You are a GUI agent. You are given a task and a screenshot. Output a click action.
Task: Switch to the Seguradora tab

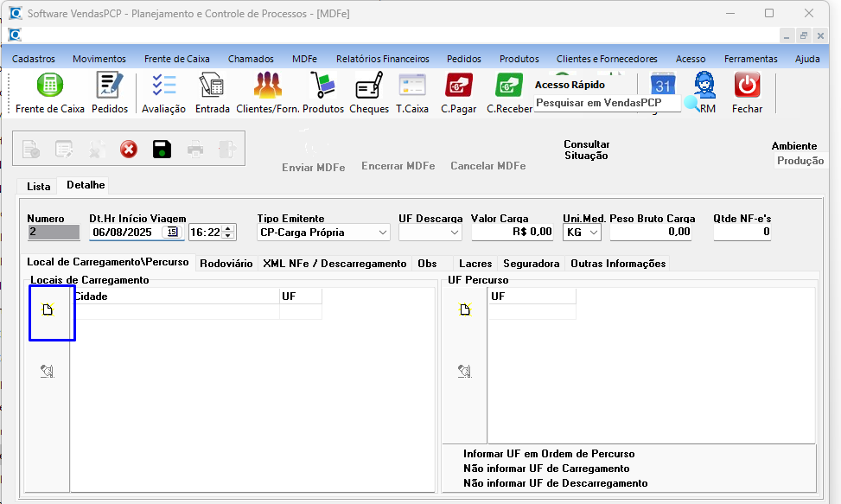[x=531, y=263]
